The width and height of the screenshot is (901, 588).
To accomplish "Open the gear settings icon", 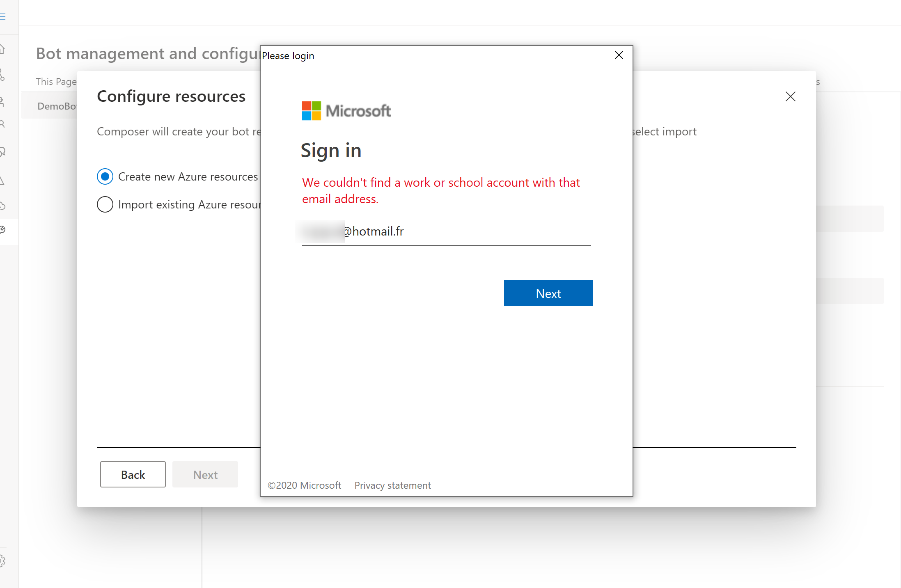I will (2, 561).
